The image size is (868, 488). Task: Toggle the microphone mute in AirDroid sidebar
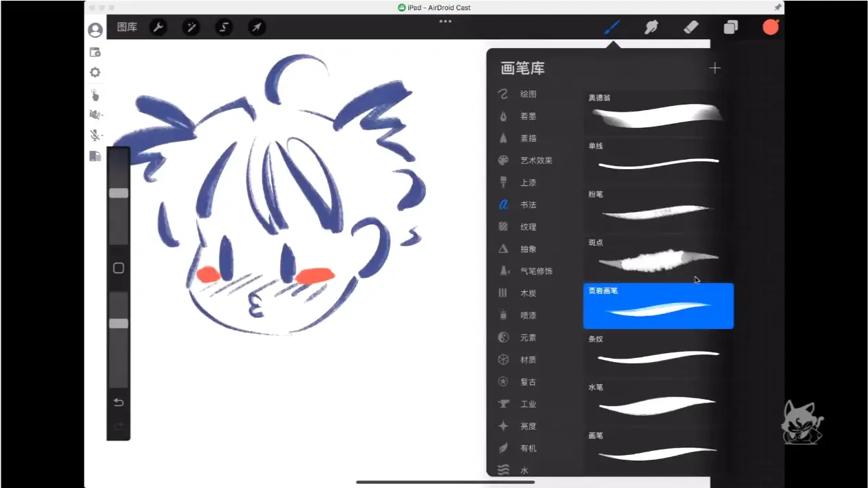click(x=95, y=135)
